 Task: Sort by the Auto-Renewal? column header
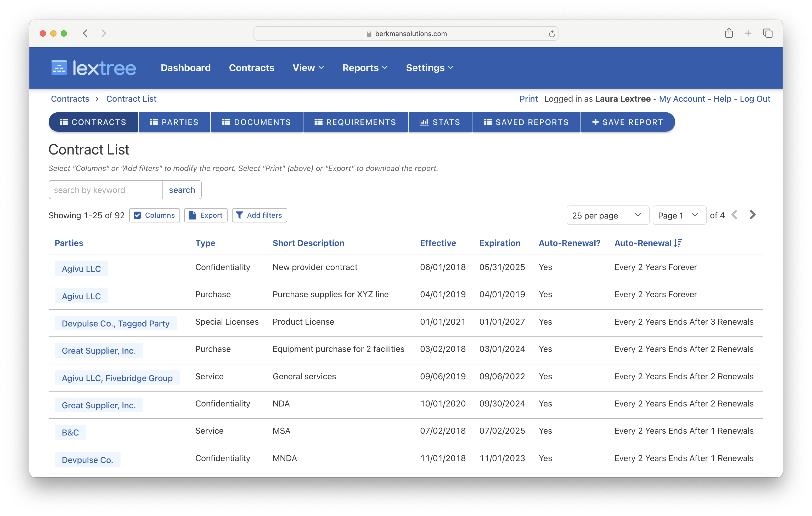click(569, 243)
